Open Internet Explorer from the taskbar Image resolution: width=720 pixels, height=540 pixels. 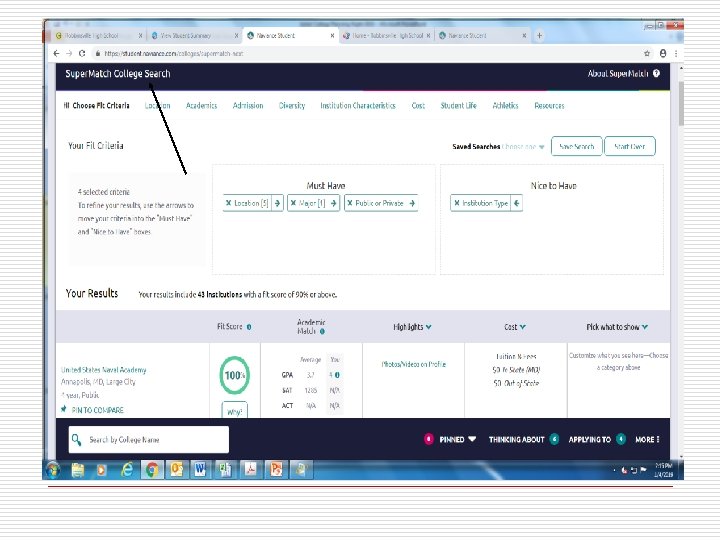pos(127,470)
